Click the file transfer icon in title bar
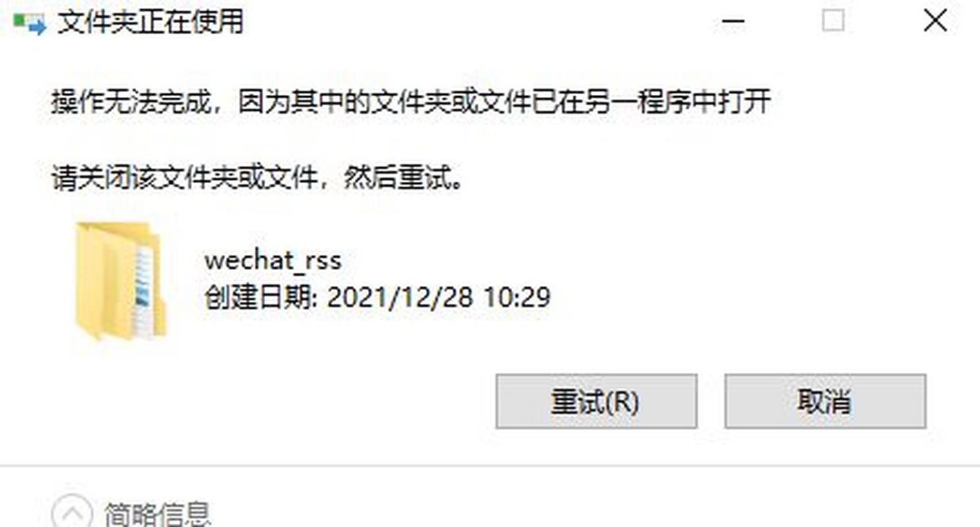 click(30, 23)
